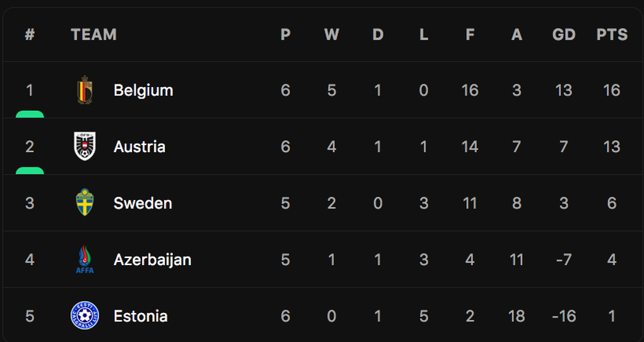The height and width of the screenshot is (342, 644).
Task: Click the # rank column header
Action: [30, 35]
